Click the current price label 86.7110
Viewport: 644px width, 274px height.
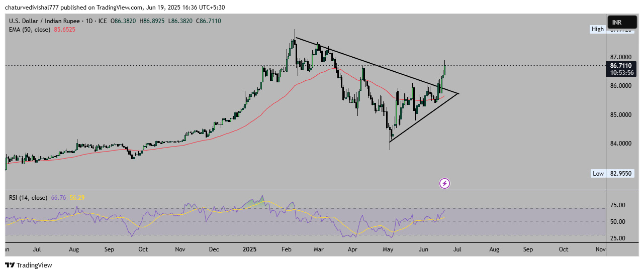(x=621, y=65)
